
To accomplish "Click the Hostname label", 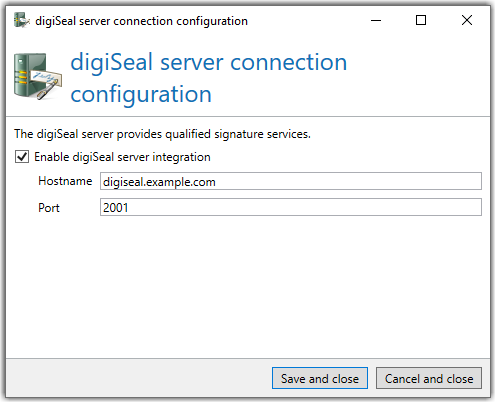I will tap(65, 181).
